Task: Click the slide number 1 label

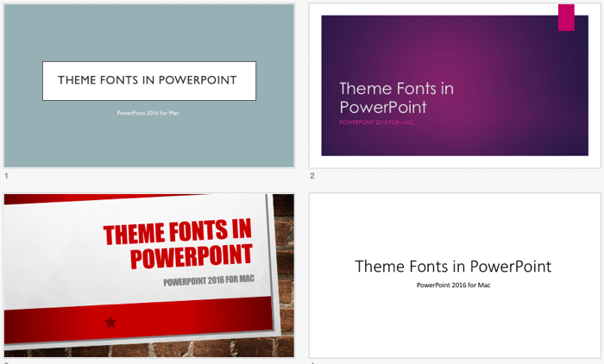Action: (6, 176)
